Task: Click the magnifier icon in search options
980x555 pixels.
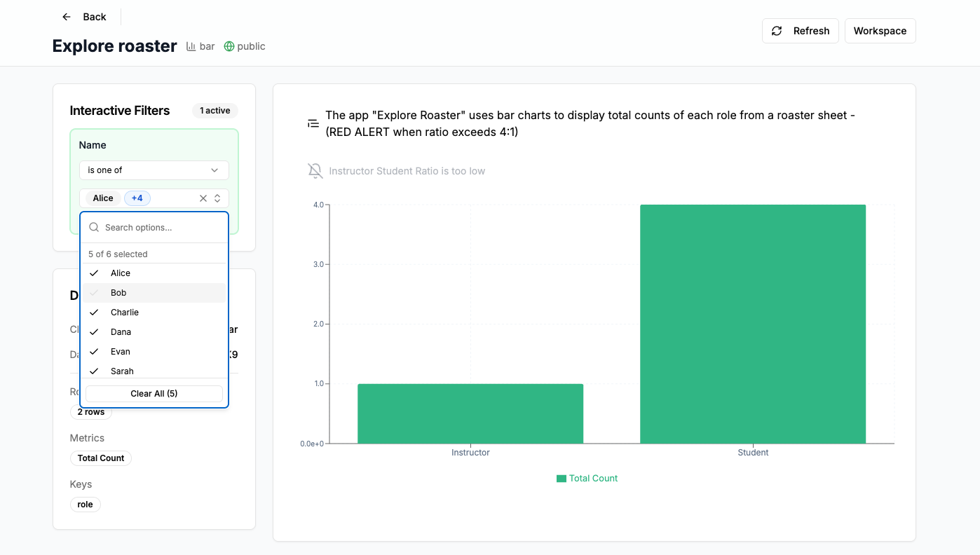Action: 94,228
